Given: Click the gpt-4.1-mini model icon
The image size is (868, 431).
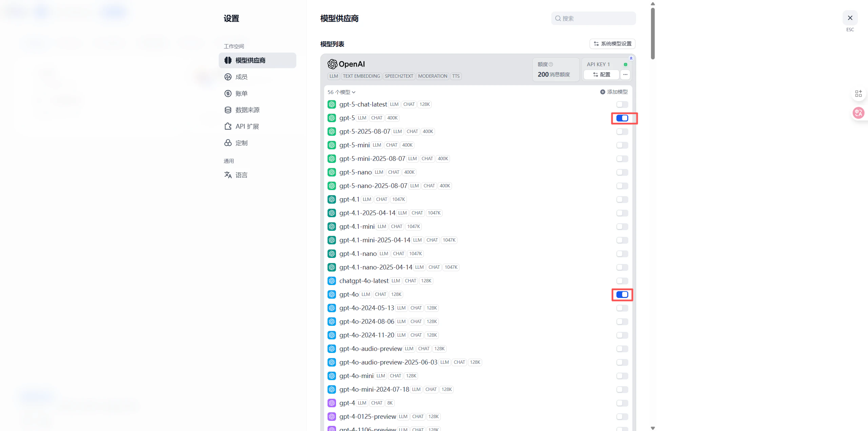Looking at the screenshot, I should pyautogui.click(x=332, y=227).
